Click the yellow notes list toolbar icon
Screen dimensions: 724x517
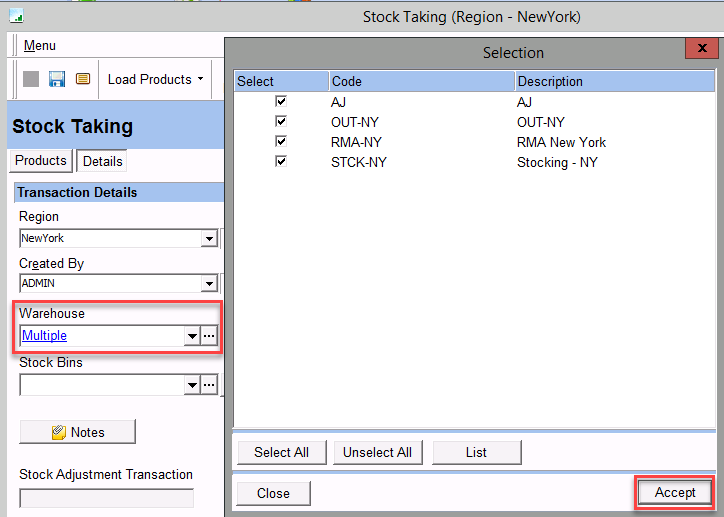(x=83, y=79)
